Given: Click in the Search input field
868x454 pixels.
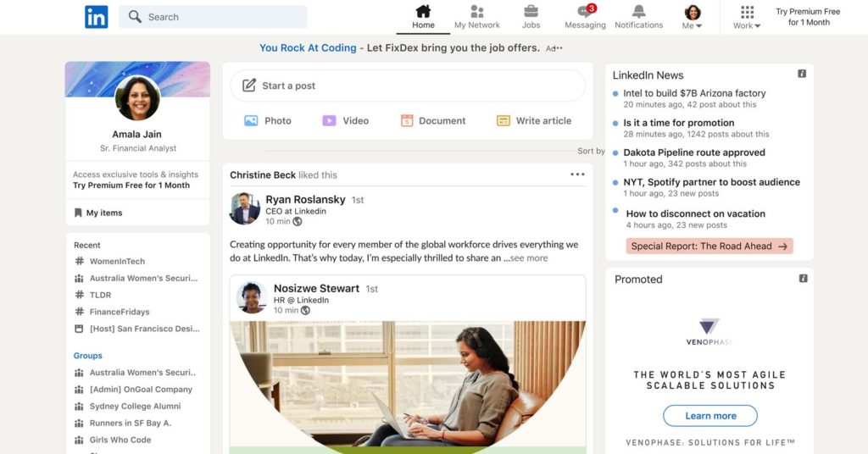Looking at the screenshot, I should 213,17.
